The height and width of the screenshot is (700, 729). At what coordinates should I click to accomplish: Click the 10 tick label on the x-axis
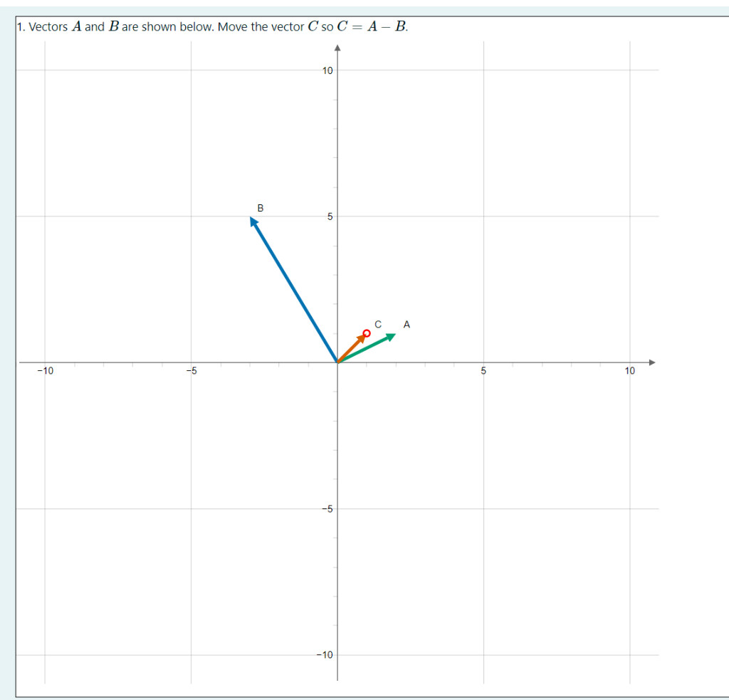[630, 370]
